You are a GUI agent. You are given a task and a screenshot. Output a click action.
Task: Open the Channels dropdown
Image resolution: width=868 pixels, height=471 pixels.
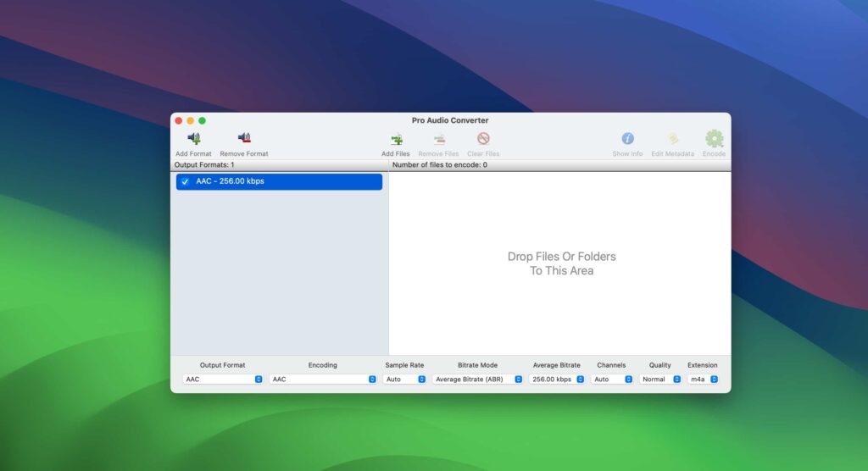coord(612,380)
